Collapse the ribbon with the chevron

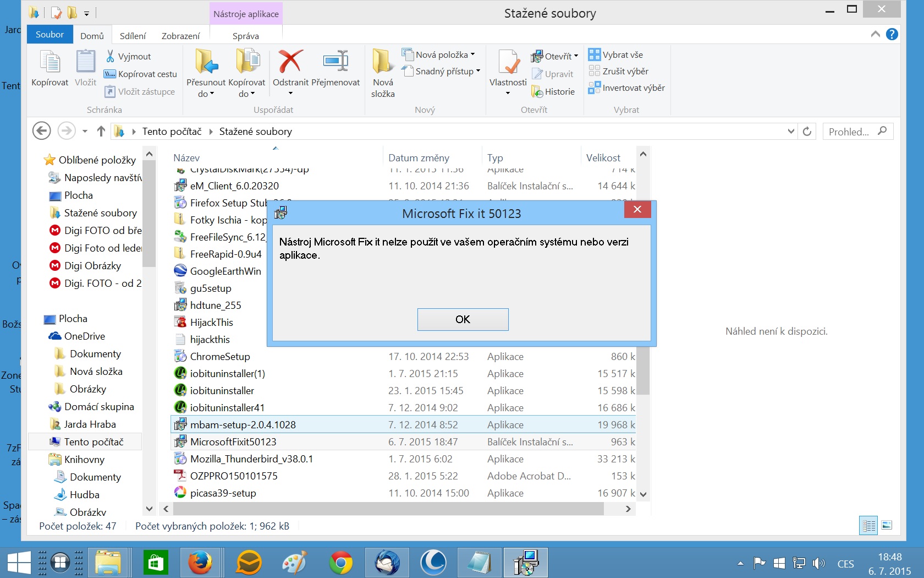(x=875, y=34)
